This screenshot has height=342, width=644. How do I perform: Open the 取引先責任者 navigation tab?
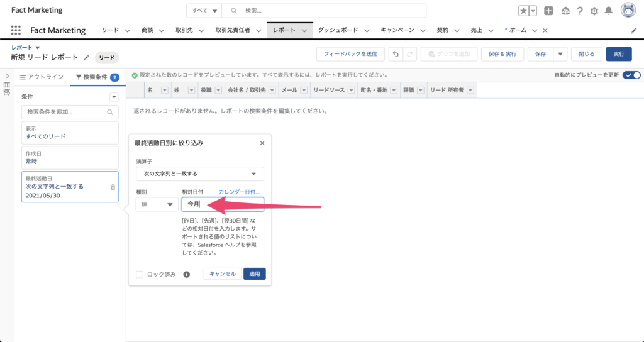[x=233, y=30]
